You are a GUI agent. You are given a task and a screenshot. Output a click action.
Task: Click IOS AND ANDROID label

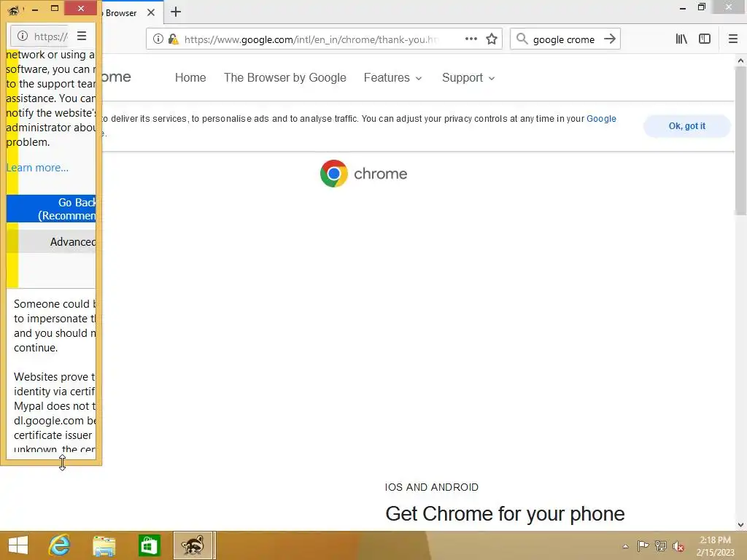pos(432,487)
